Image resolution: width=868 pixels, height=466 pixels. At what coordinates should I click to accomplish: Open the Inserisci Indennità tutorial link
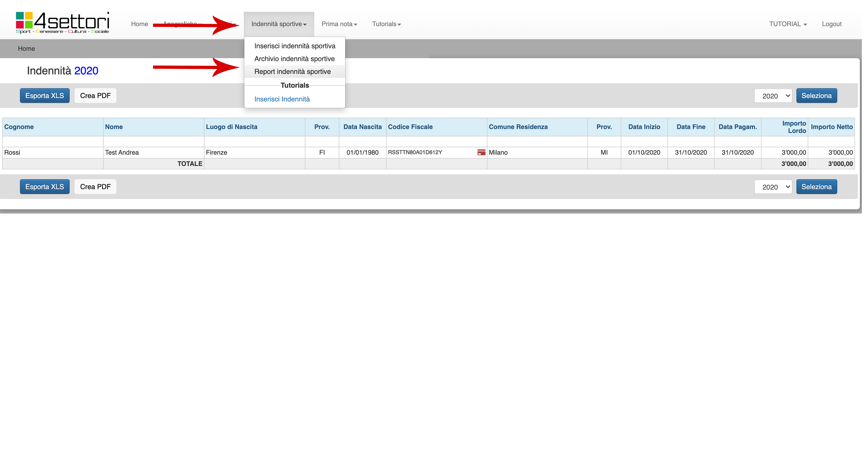pos(282,99)
